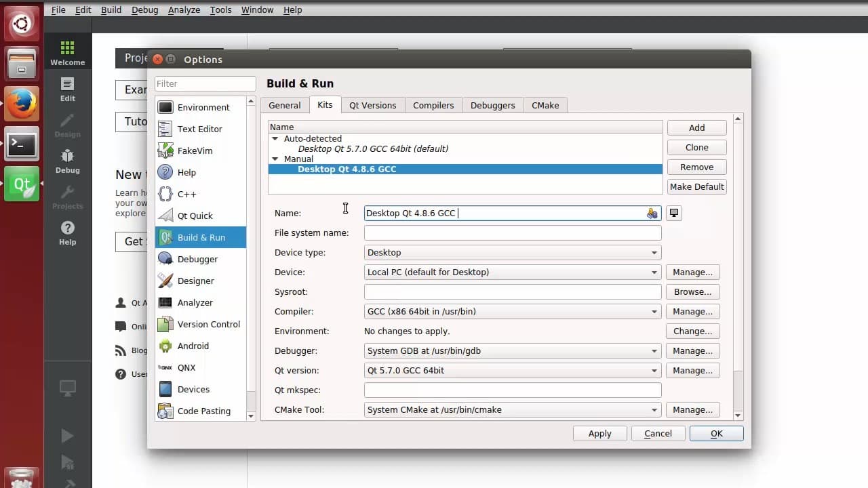The width and height of the screenshot is (868, 488).
Task: Click Manage next to Qt version
Action: click(692, 371)
